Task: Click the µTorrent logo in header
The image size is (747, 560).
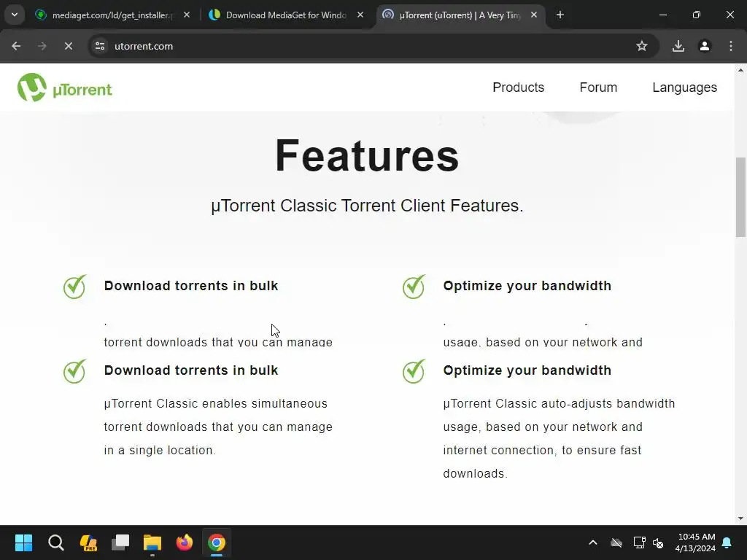Action: click(x=65, y=87)
